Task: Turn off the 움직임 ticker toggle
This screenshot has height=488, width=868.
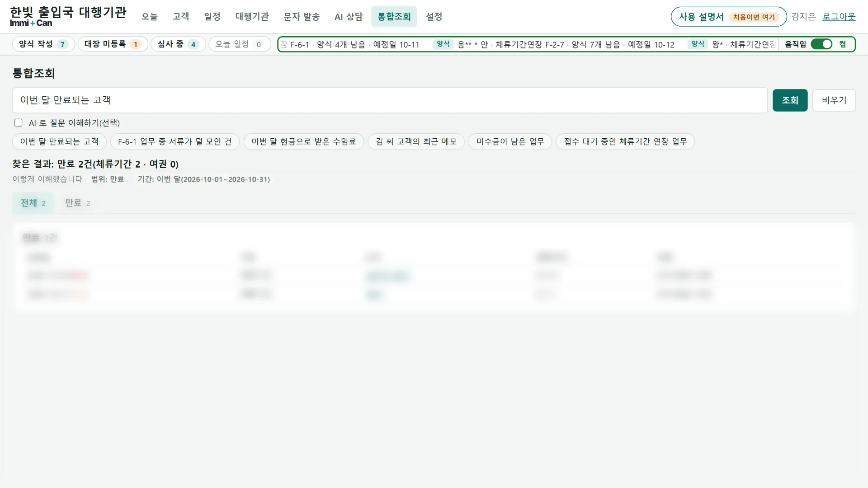Action: [x=821, y=44]
